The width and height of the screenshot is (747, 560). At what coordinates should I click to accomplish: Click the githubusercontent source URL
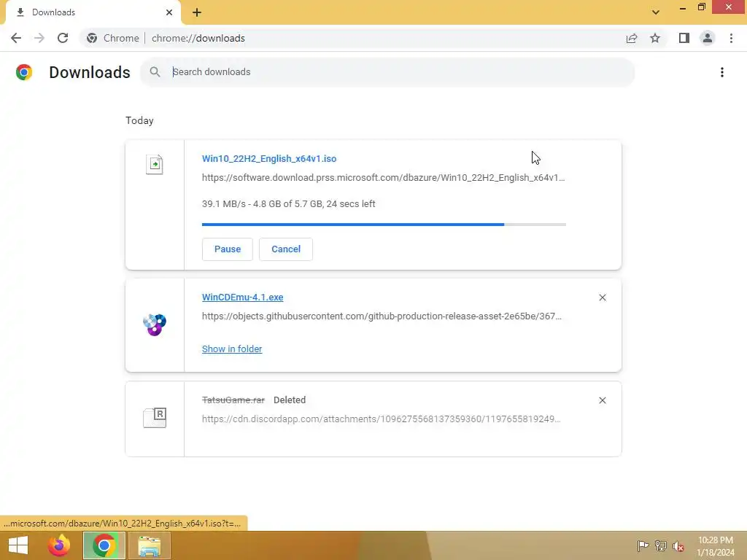(x=382, y=316)
